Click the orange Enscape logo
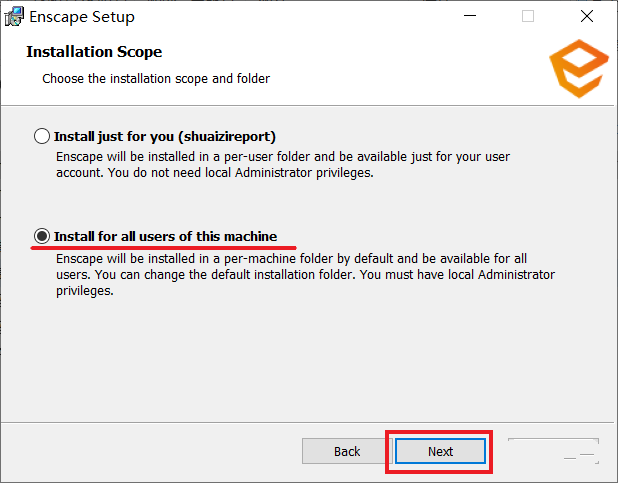This screenshot has height=483, width=618. (x=579, y=69)
